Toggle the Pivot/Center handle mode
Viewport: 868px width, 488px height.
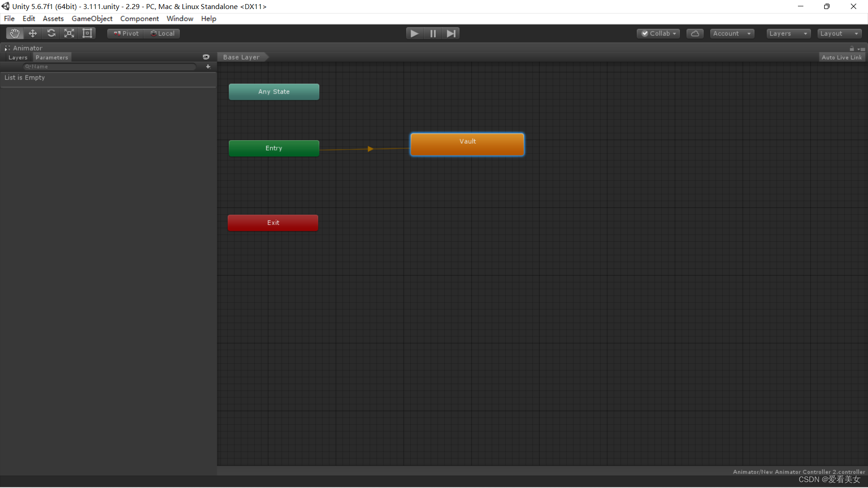(x=126, y=33)
